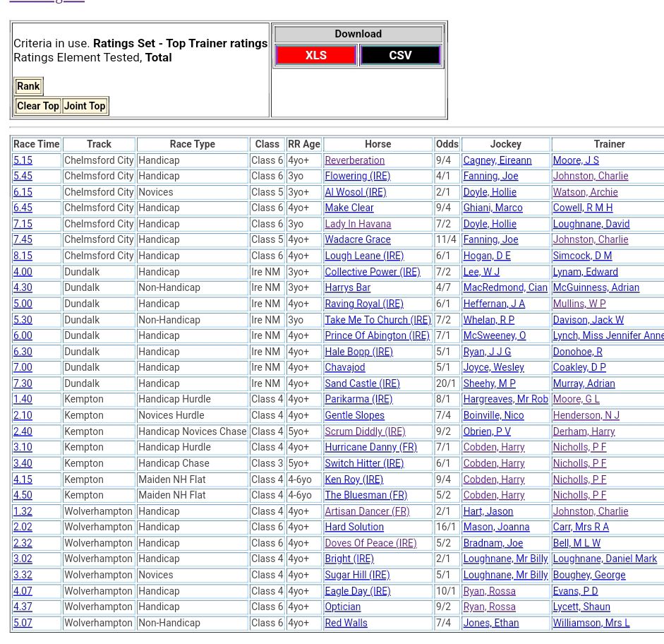View horse Collective Power (IRE)
Screen dimensions: 664x644
pyautogui.click(x=372, y=272)
